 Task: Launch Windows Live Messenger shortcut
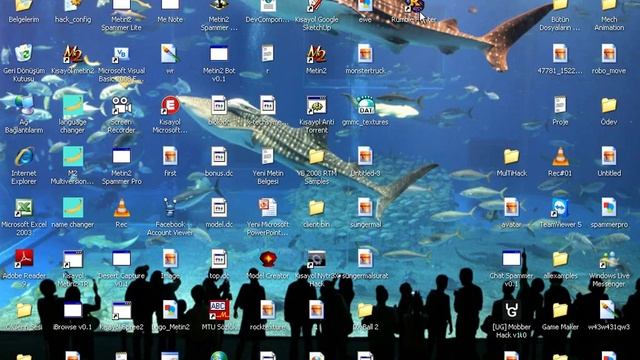tap(609, 259)
